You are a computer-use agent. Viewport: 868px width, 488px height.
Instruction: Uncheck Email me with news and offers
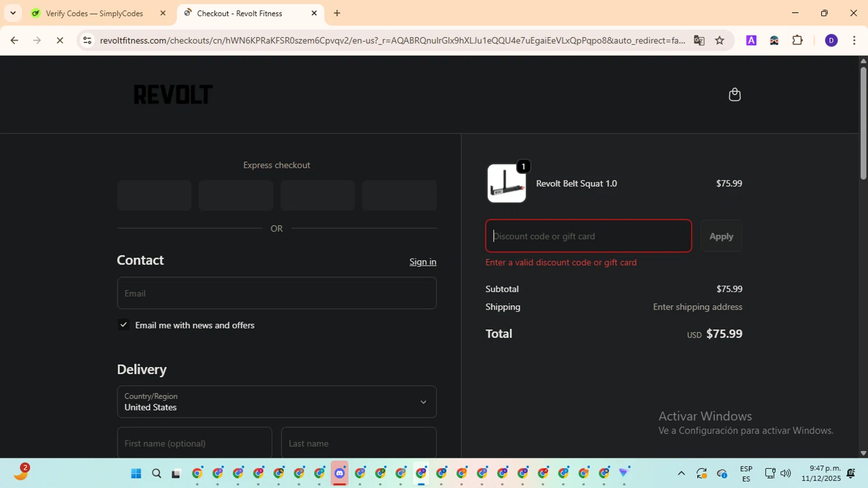tap(123, 325)
